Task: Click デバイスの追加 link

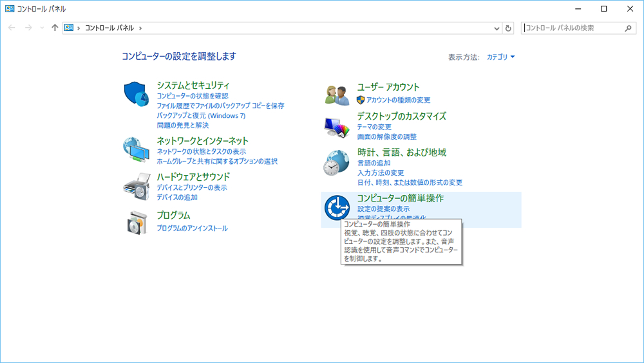Action: point(177,198)
